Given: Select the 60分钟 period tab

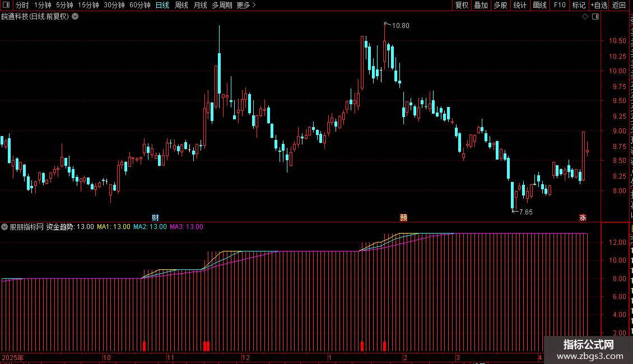Looking at the screenshot, I should click(x=140, y=5).
